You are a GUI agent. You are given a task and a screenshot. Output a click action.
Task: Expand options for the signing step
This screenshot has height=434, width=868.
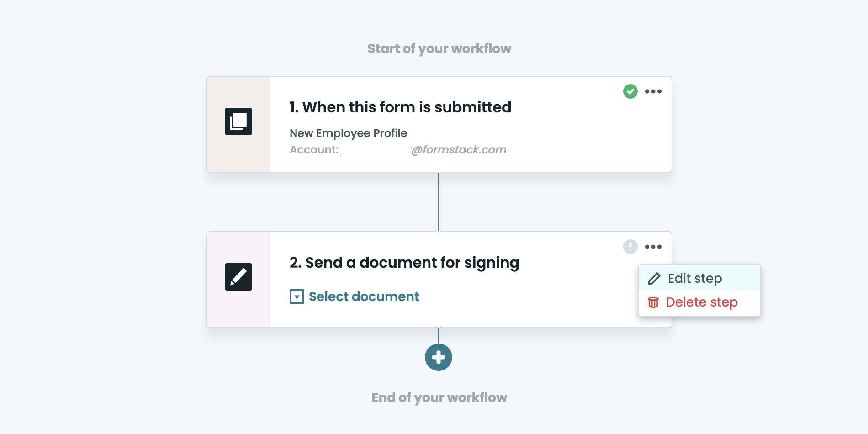(x=653, y=247)
